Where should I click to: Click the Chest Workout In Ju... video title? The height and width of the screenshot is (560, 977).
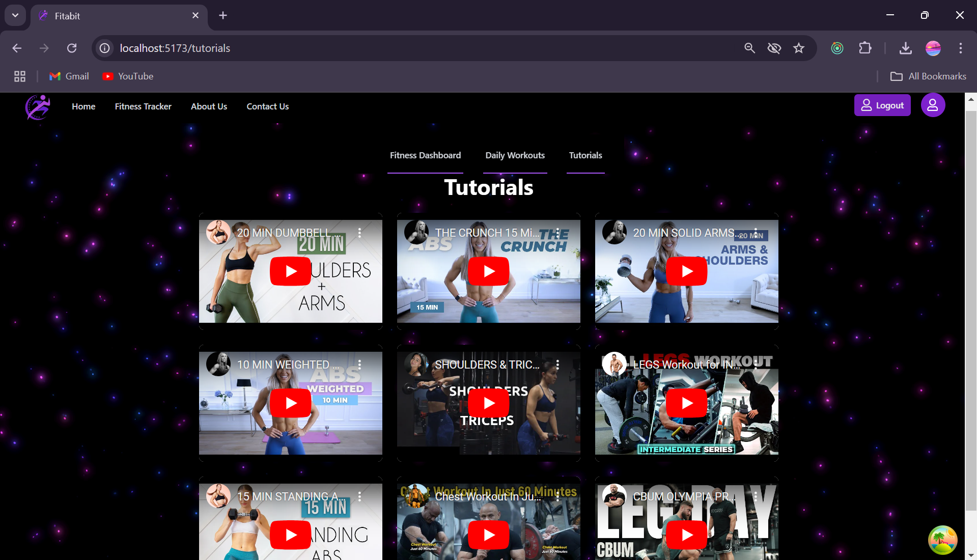(488, 496)
